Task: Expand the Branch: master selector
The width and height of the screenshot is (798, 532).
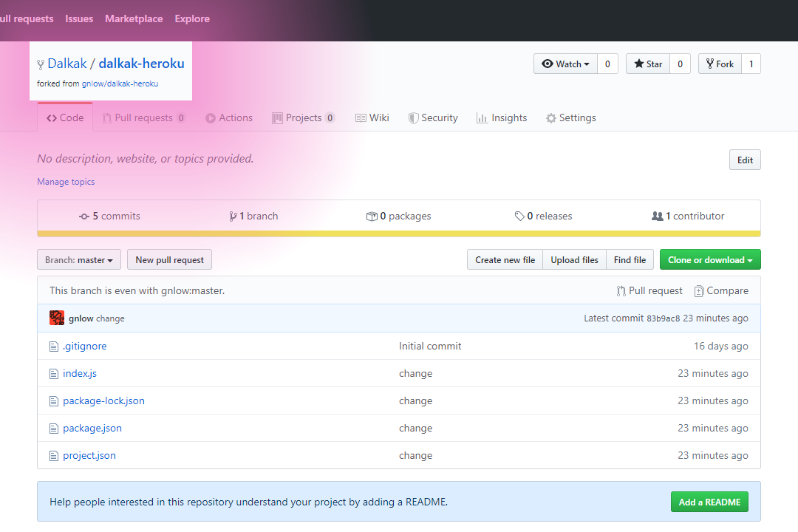Action: (79, 259)
